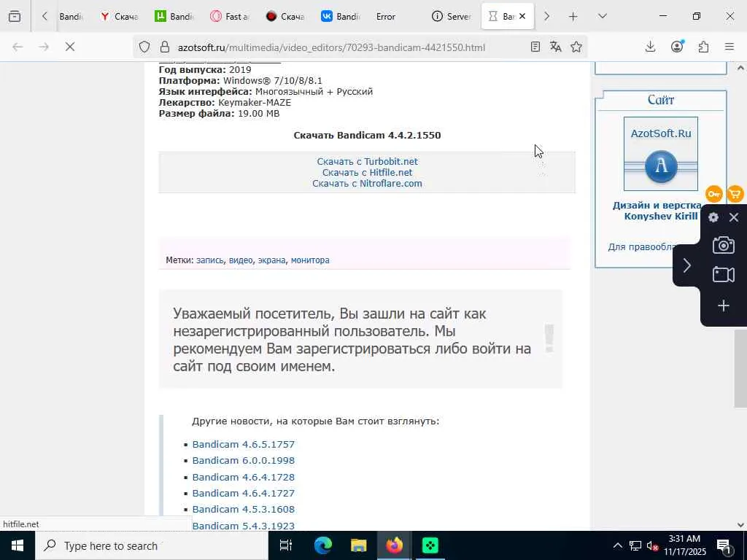
Task: Open recorder widget settings gear
Action: pos(713,217)
